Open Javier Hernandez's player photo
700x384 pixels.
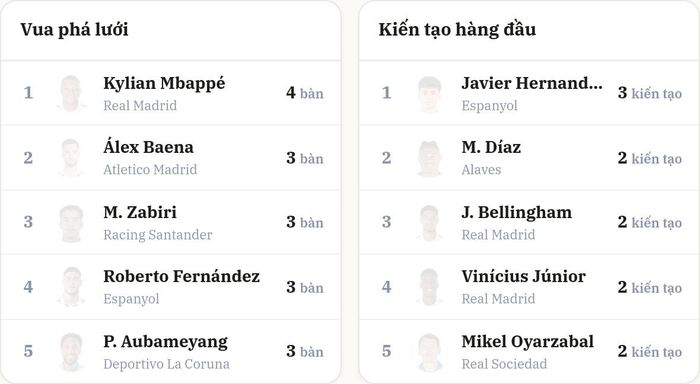coord(429,93)
